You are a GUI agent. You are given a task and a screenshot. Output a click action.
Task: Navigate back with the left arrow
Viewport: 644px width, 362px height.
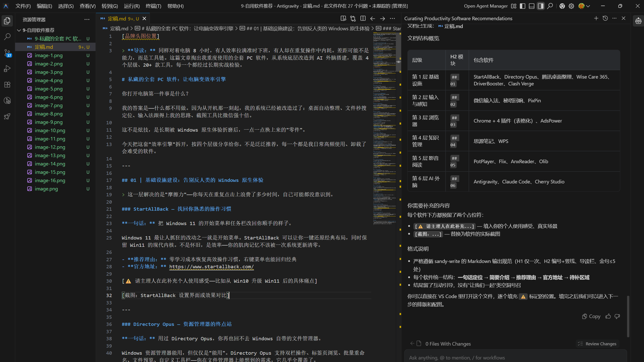pos(373,18)
